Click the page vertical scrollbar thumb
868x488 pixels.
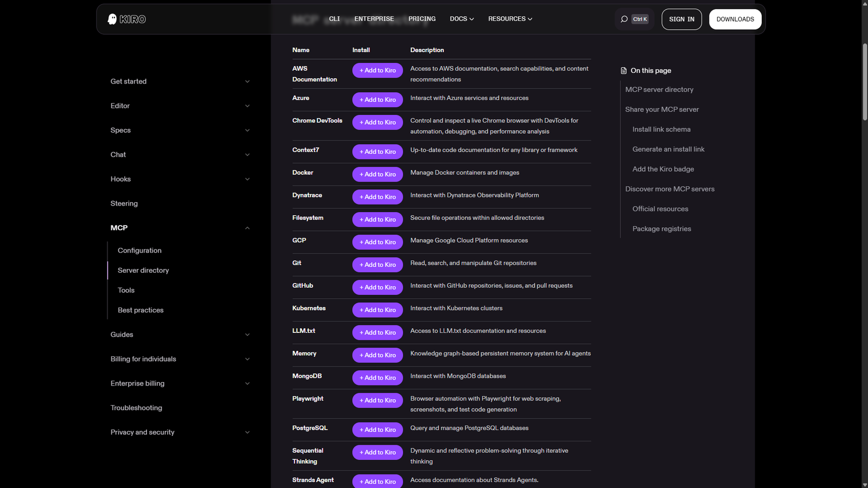pos(865,81)
